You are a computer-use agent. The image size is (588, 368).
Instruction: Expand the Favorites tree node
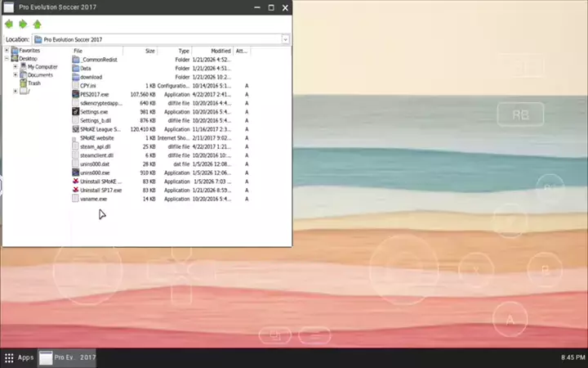tap(7, 51)
